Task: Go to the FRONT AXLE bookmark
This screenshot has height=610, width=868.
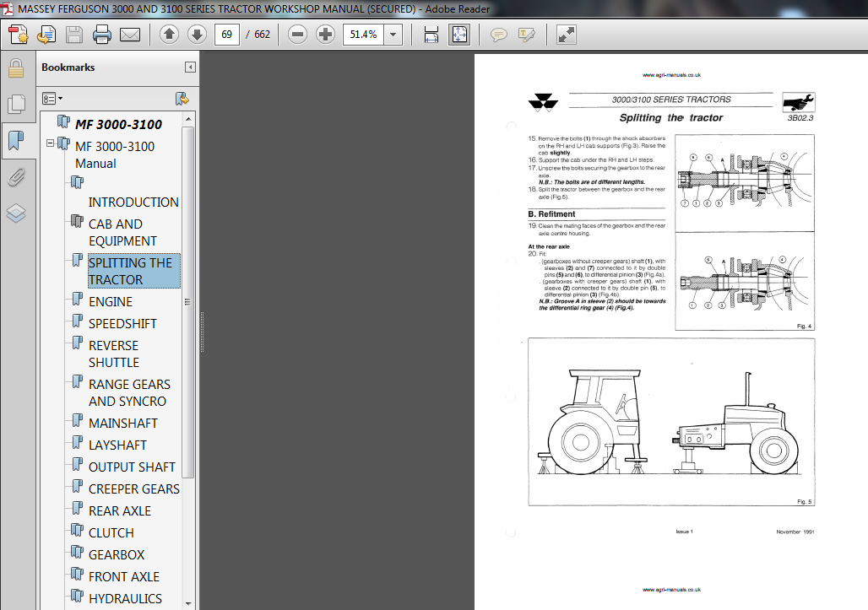Action: 124,577
